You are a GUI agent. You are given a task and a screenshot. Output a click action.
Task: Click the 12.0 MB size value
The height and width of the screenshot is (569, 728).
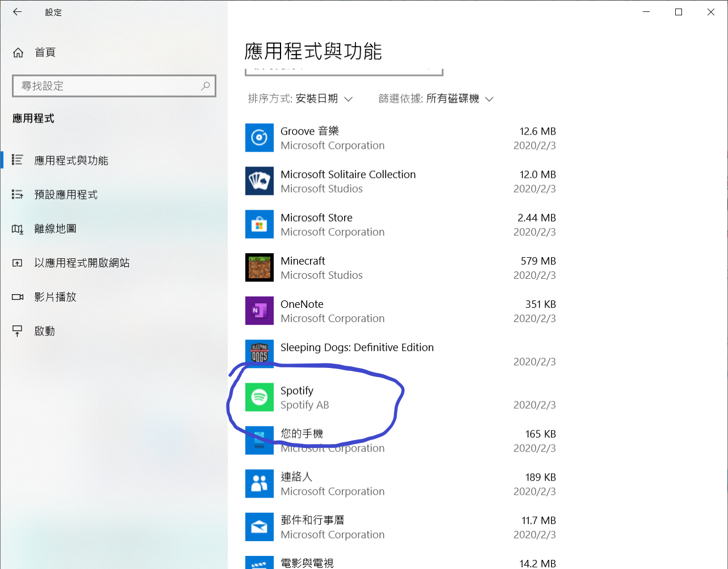(x=538, y=174)
